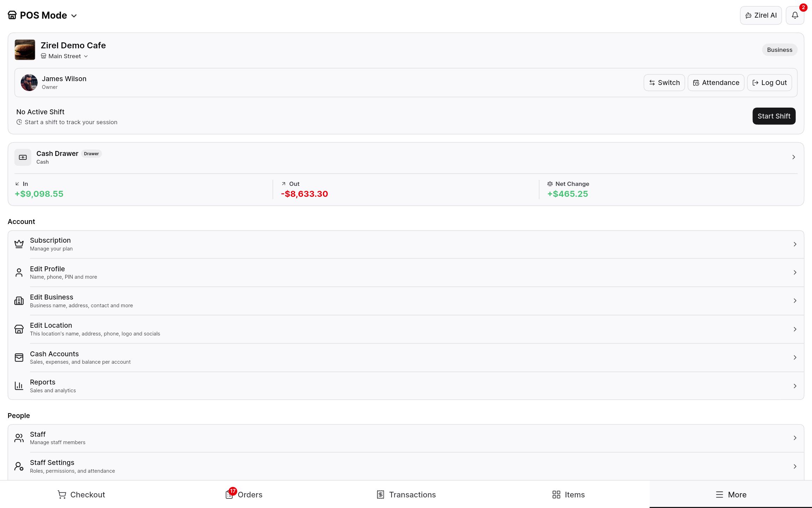The image size is (812, 508).
Task: Click the Cash Accounts row title
Action: click(54, 354)
